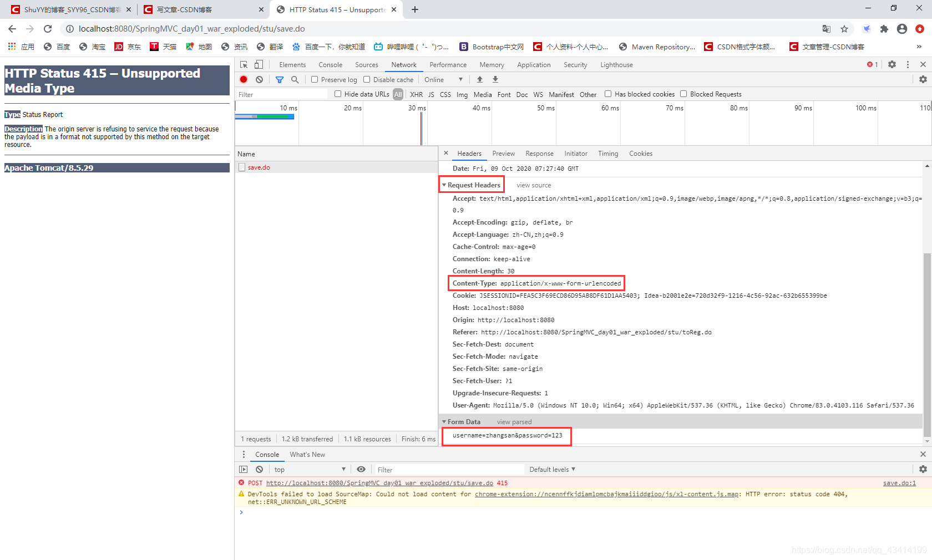Toggle the device toolbar icon
Screen dimensions: 932x560
(259, 65)
